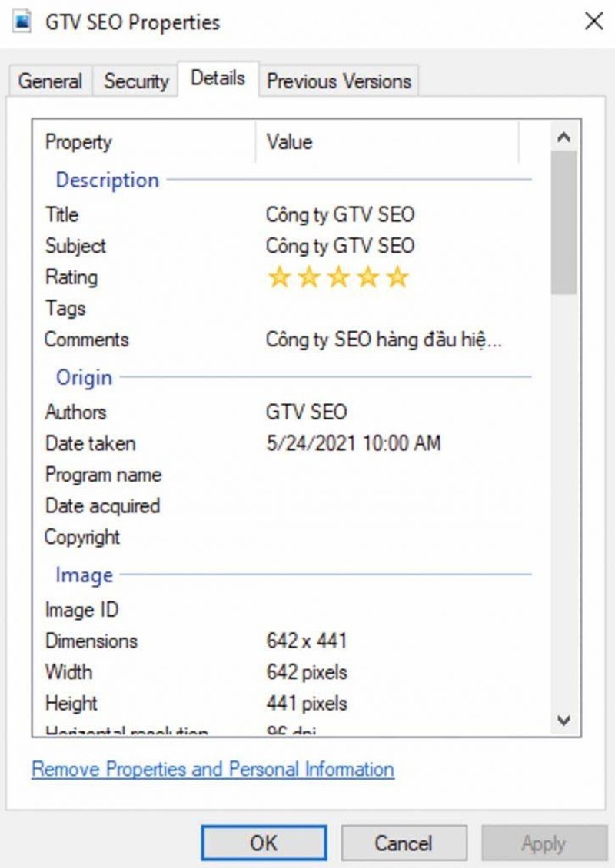The width and height of the screenshot is (615, 868).
Task: Click the Image section heading
Action: 85,575
